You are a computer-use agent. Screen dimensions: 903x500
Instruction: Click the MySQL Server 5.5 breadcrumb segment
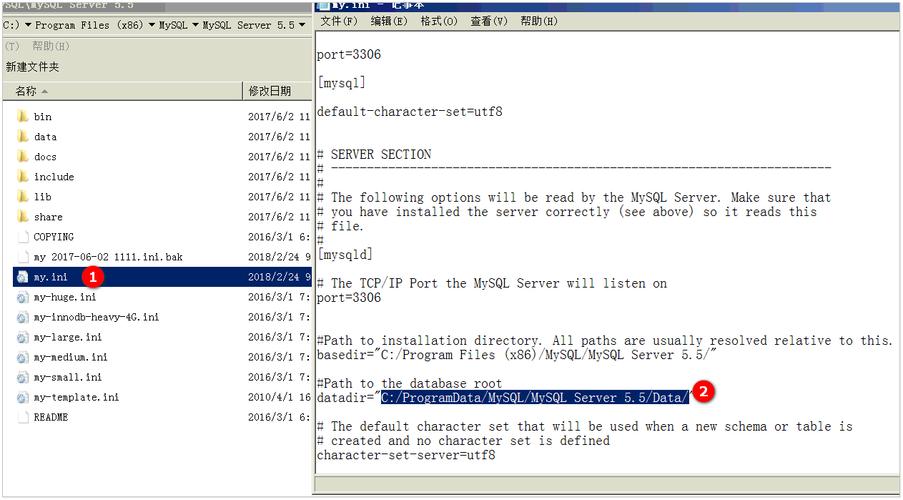point(248,25)
